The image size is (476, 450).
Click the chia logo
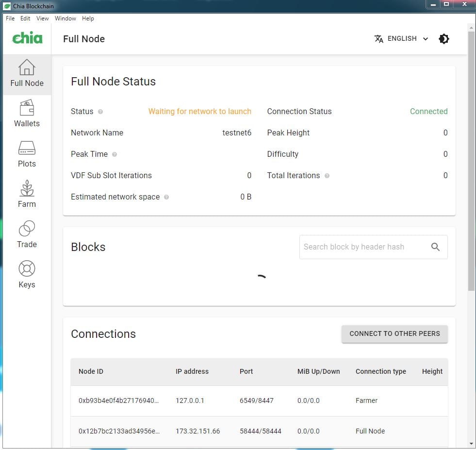pos(27,38)
